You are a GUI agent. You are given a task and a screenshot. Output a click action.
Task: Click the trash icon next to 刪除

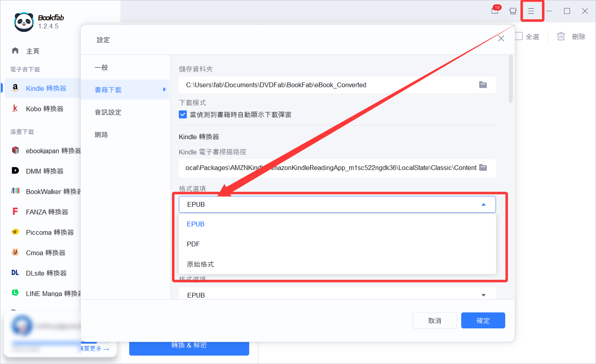coord(561,36)
